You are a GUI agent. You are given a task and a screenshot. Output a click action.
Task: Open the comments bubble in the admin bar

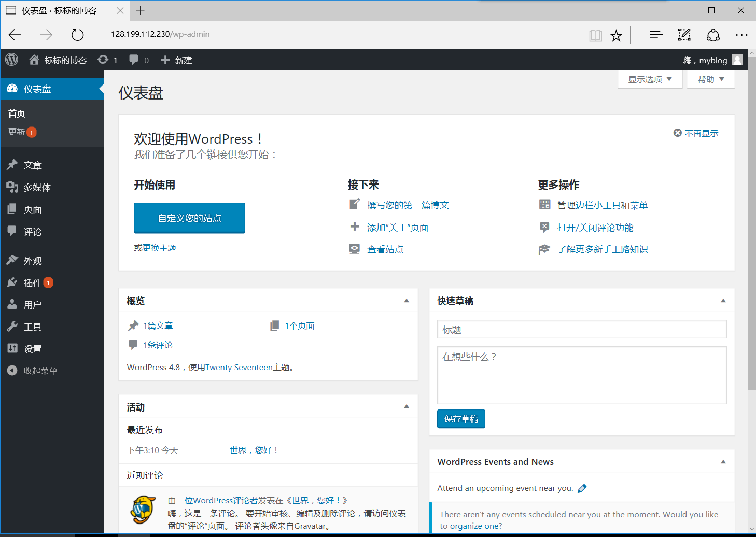click(x=138, y=60)
